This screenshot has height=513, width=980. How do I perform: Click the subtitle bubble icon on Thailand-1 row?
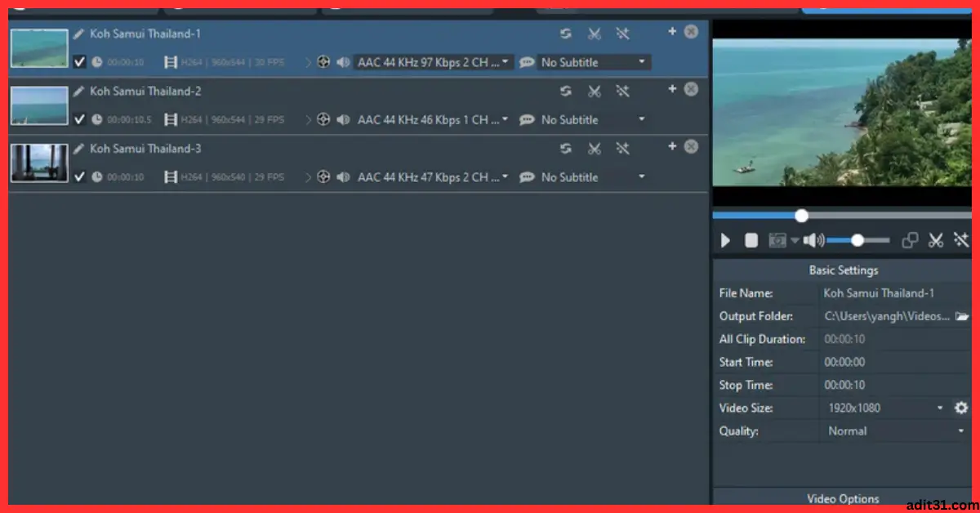[527, 62]
